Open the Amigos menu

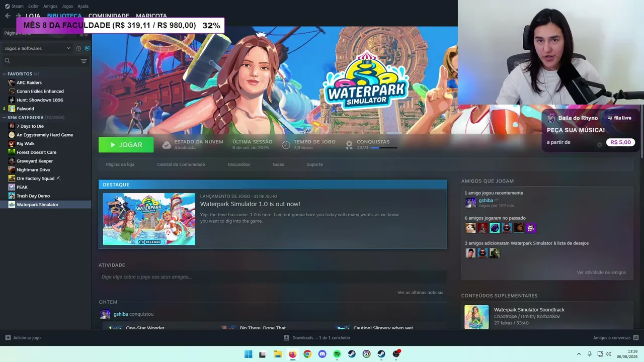coord(50,6)
